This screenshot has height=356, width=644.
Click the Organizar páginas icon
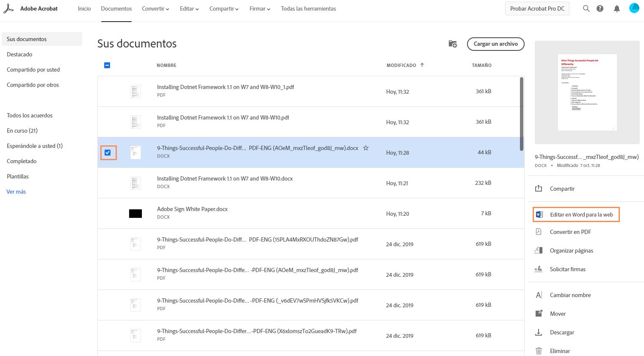[539, 250]
